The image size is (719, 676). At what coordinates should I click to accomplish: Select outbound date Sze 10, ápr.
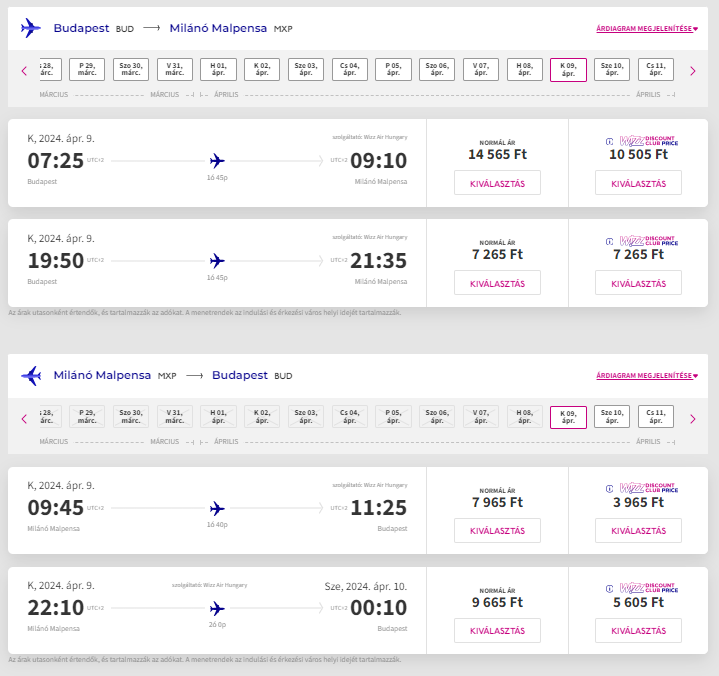[612, 70]
